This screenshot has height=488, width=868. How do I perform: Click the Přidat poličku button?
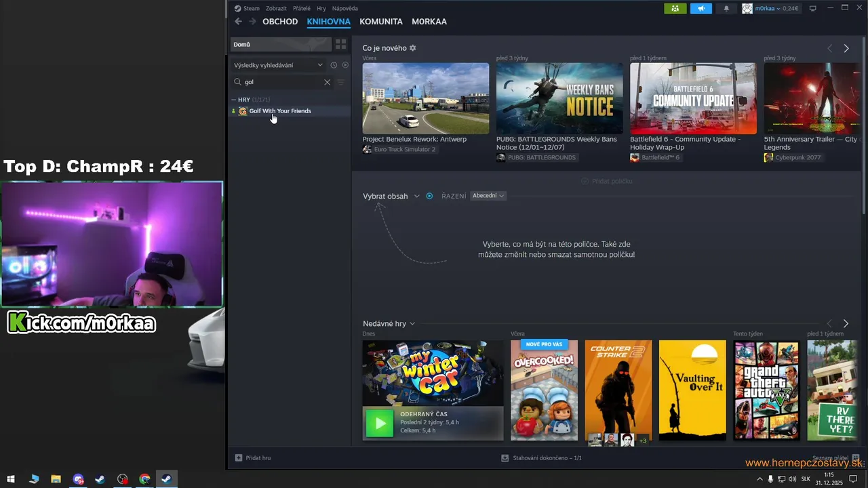point(606,181)
